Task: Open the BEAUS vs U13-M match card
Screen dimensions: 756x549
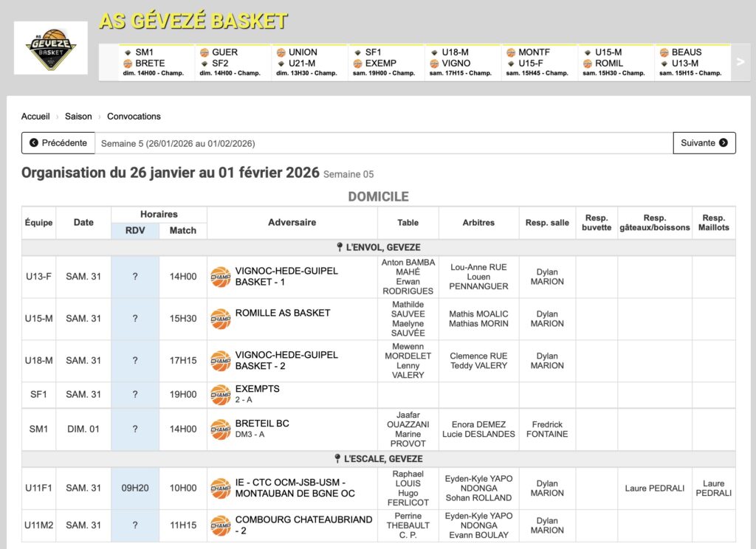Action: click(692, 63)
